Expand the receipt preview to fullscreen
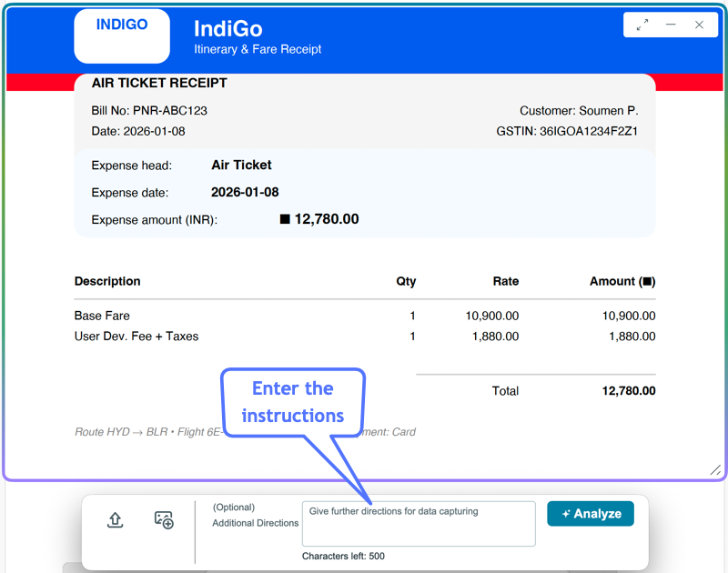 tap(642, 25)
